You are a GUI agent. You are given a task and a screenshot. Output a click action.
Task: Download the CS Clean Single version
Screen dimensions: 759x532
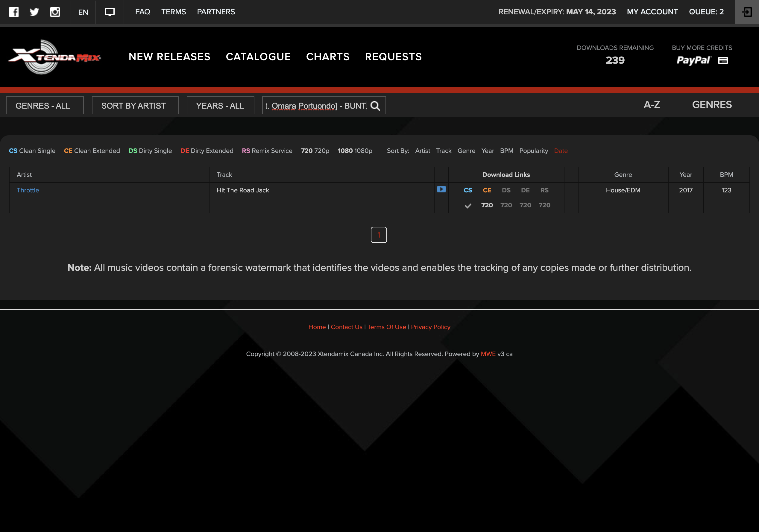tap(468, 190)
